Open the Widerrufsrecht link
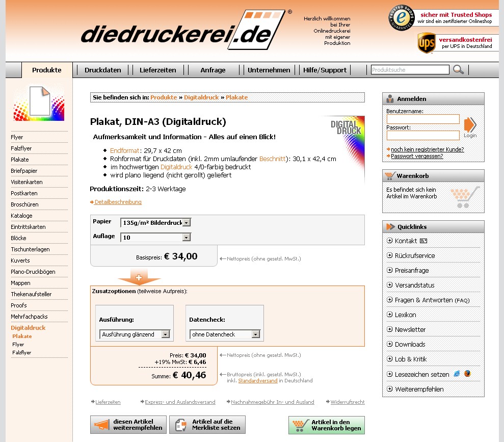 348,402
